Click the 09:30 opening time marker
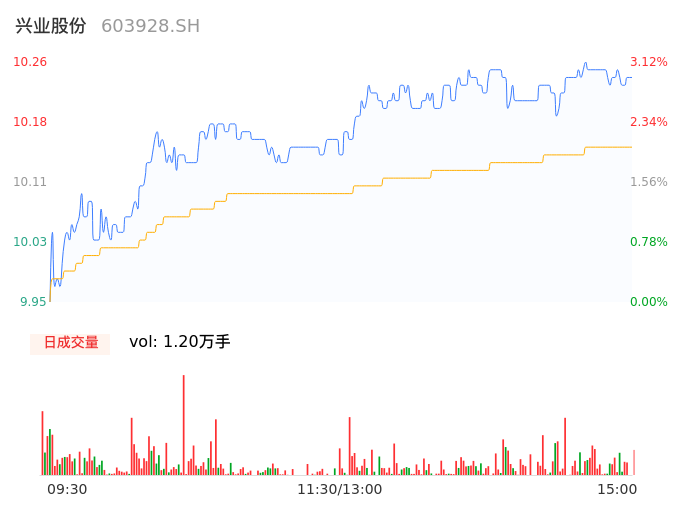Screen dimensions: 686x524 67,489
